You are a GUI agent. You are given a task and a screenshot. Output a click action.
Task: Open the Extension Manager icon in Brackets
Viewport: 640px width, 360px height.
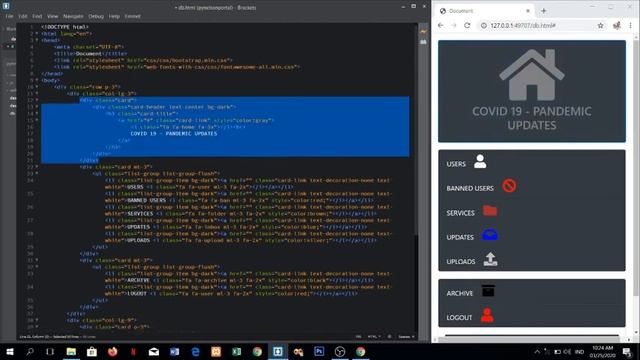pos(423,42)
